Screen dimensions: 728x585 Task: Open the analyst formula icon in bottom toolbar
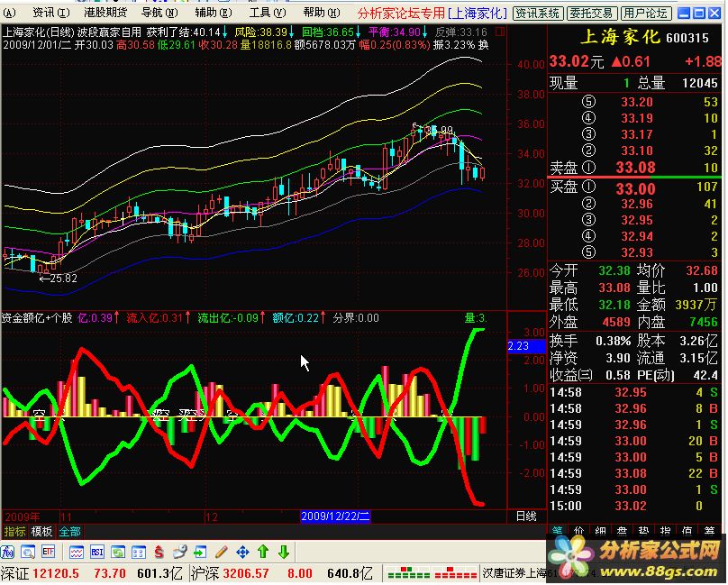pyautogui.click(x=7, y=552)
